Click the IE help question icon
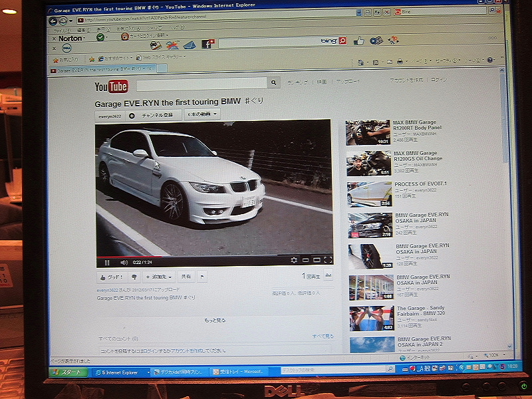532x399 pixels. [490, 60]
